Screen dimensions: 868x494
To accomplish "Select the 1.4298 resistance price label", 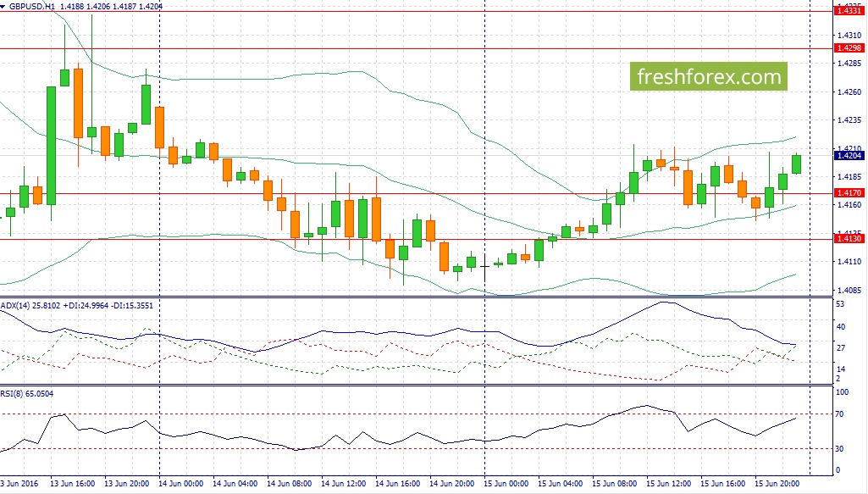I will (849, 48).
